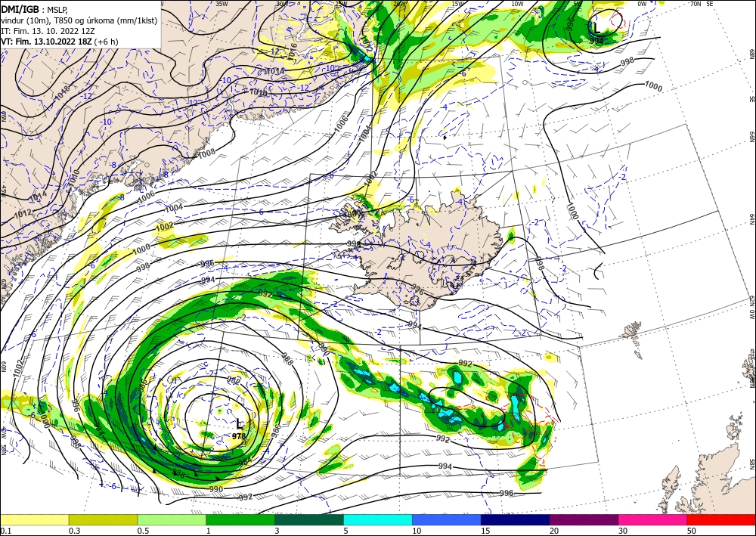Click the "15W" longitude label
The height and width of the screenshot is (536, 756).
457,3
